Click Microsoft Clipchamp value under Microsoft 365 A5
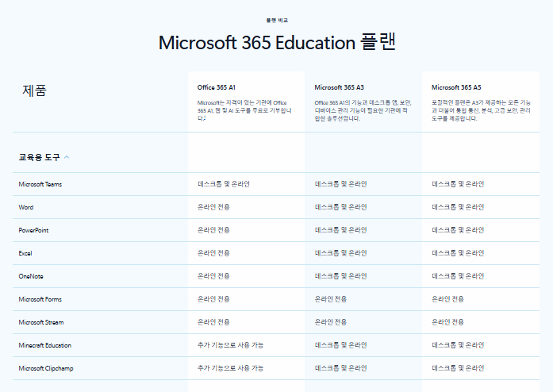Viewport: 553px width, 392px height. 458,368
